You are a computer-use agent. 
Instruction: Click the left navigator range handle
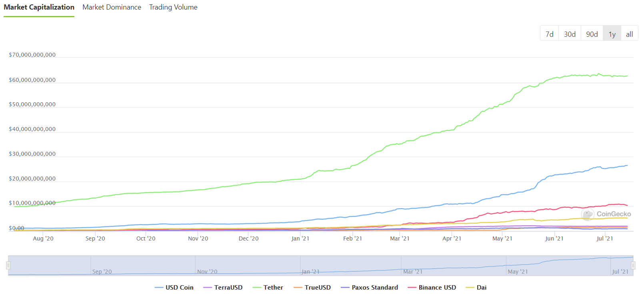coord(8,266)
